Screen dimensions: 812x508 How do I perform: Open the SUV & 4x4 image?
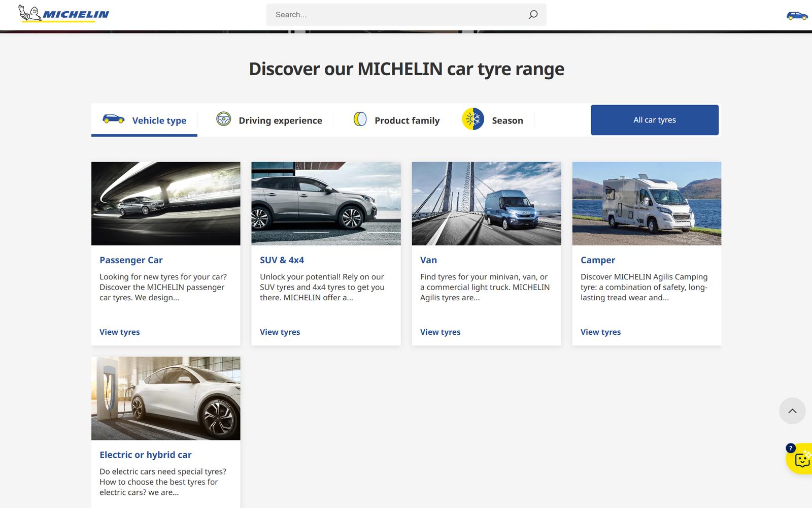pyautogui.click(x=326, y=204)
